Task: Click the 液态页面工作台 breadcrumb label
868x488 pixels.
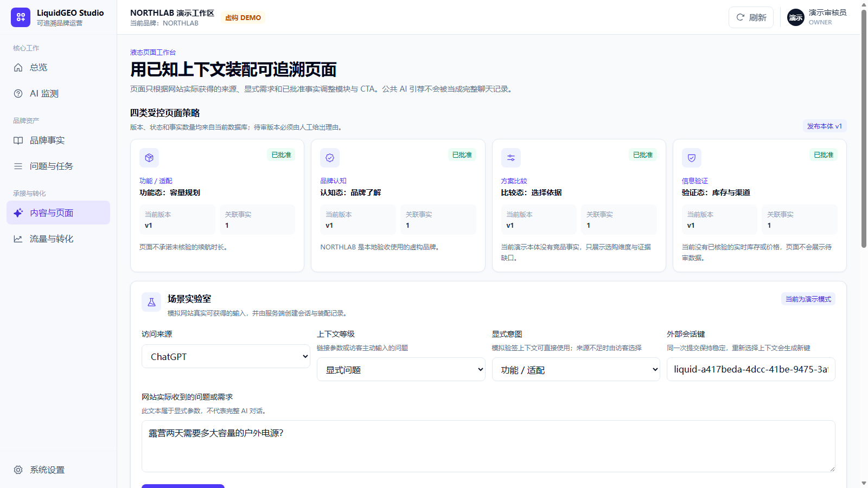Action: point(153,53)
